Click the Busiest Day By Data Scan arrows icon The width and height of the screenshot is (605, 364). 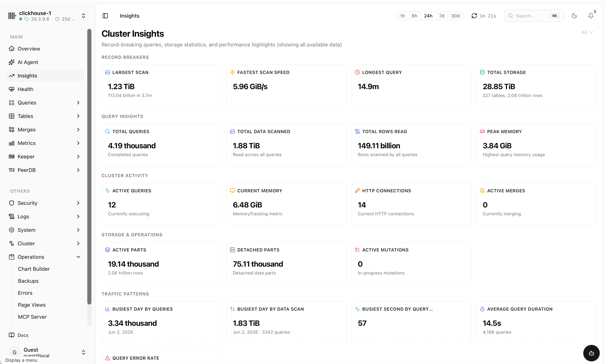(232, 309)
